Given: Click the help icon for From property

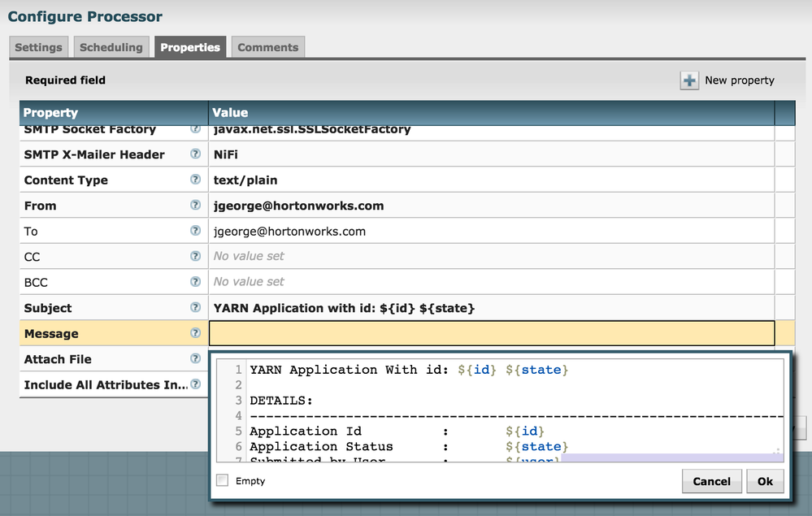Looking at the screenshot, I should click(x=195, y=206).
